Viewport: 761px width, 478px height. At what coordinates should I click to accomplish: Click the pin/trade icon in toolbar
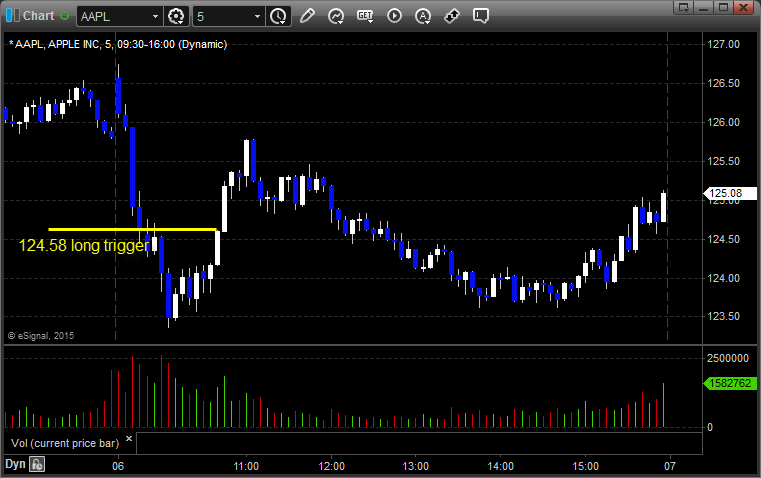(452, 16)
